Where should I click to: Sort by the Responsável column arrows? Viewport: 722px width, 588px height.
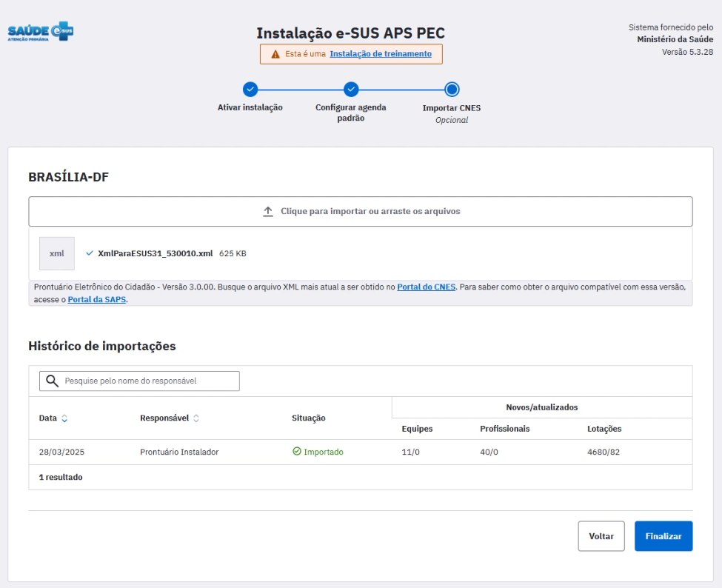click(x=196, y=418)
